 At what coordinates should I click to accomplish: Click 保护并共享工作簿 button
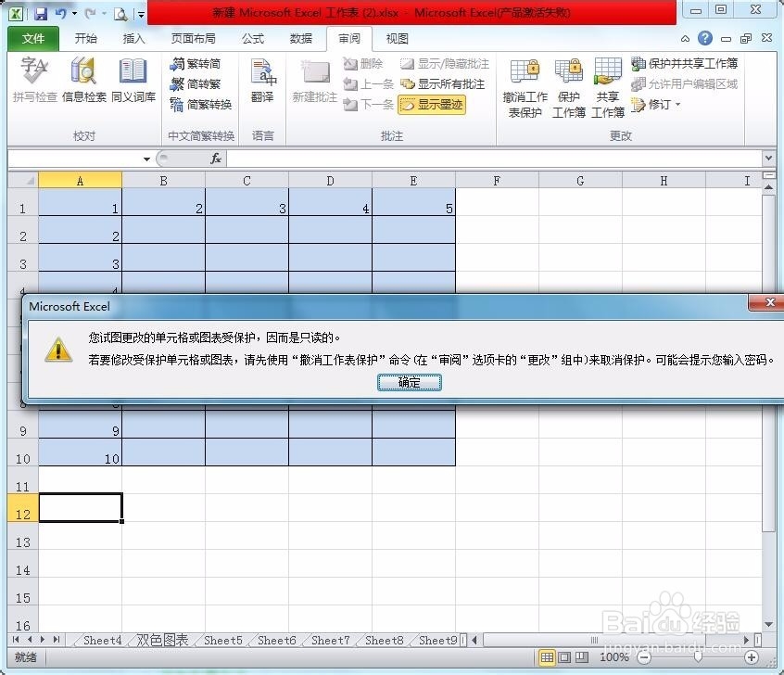pyautogui.click(x=684, y=64)
